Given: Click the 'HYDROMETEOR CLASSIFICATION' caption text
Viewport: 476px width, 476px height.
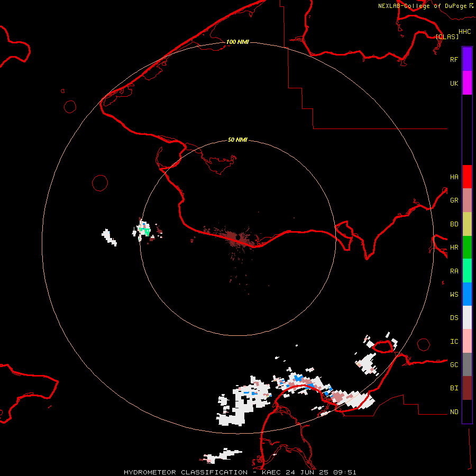Looking at the screenshot, I should tap(186, 472).
